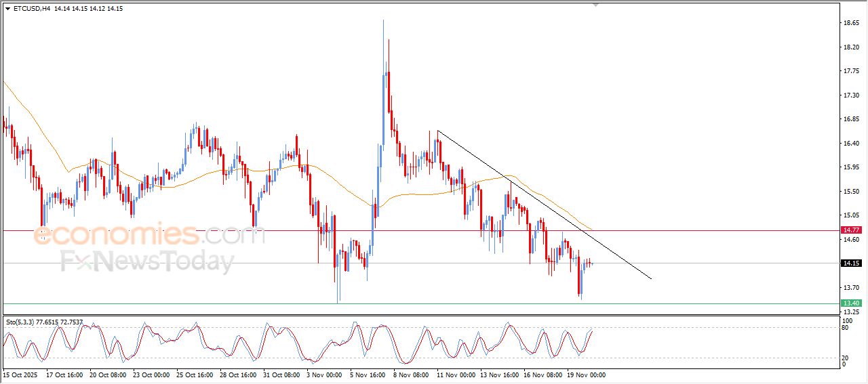Click the 31 Oct 08:00 time label
This screenshot has width=868, height=384.
[x=282, y=375]
